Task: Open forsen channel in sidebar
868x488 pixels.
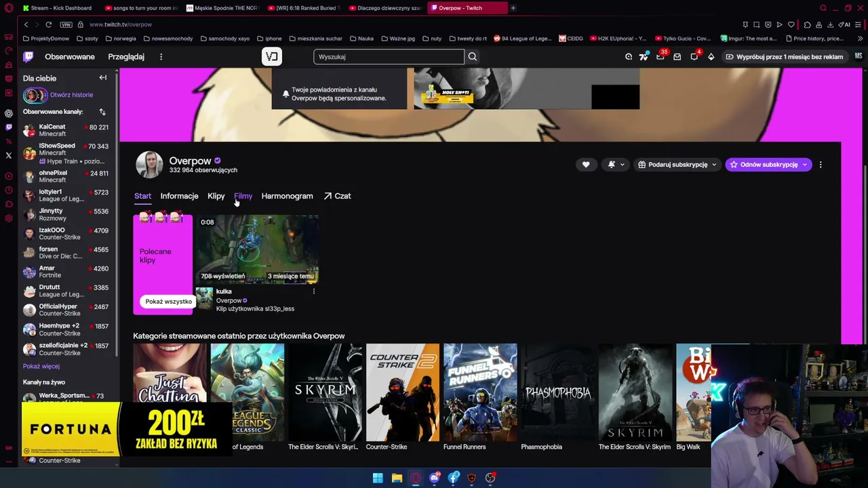Action: [x=66, y=252]
